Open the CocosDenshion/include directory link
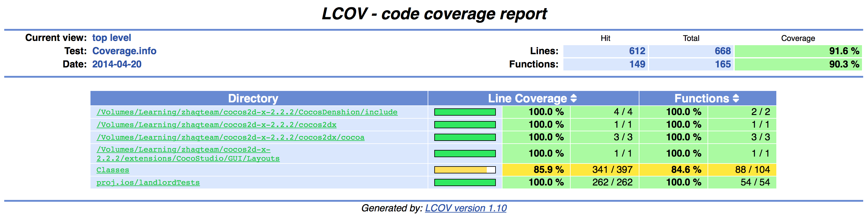Viewport: 868px width, 221px height. 247,112
